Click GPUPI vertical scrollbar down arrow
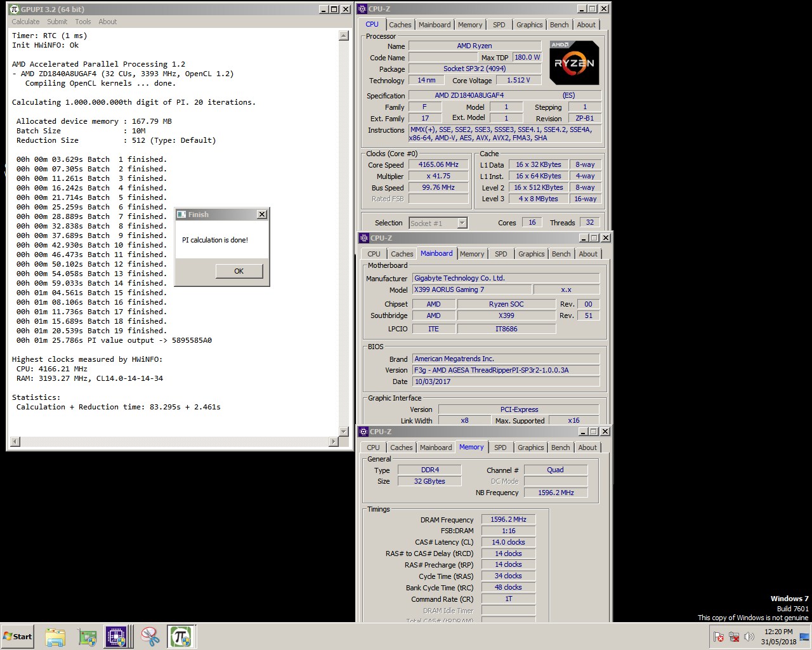Screen dimensions: 812x650 pyautogui.click(x=344, y=432)
